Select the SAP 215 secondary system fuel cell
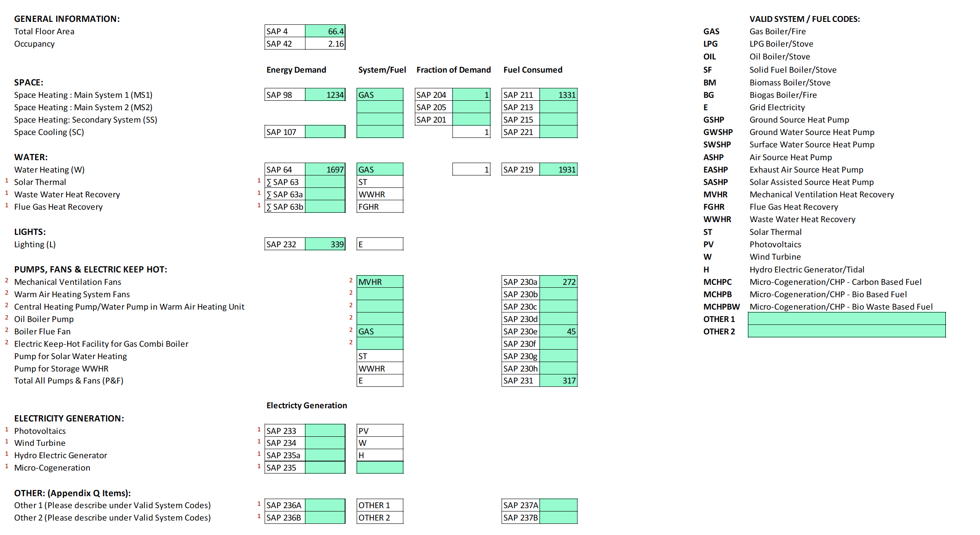980x535 pixels. click(558, 120)
